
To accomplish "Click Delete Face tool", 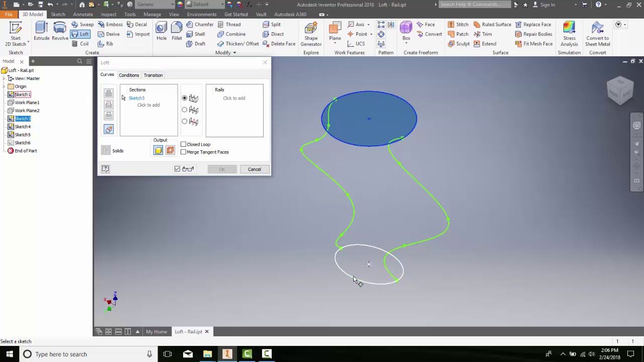I will click(279, 44).
